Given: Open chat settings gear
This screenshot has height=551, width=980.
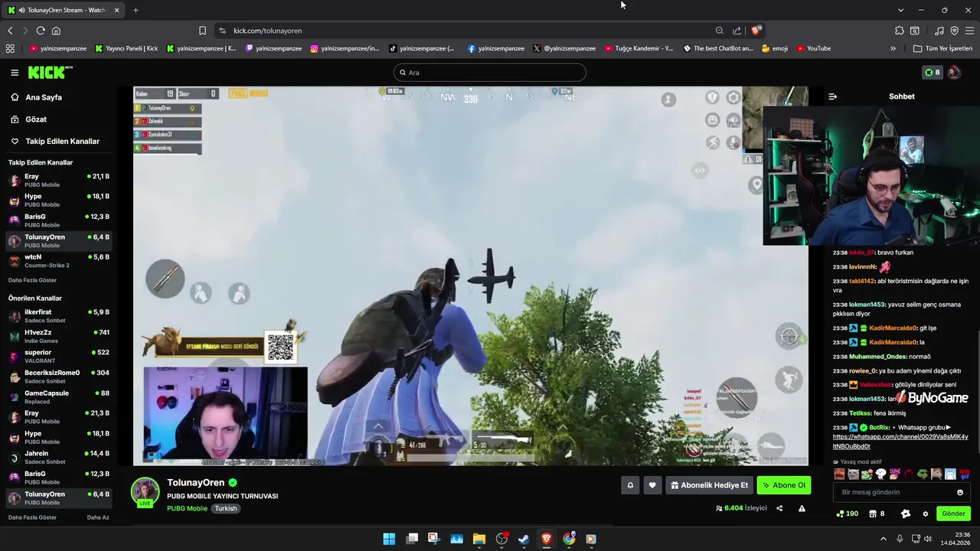Looking at the screenshot, I should (926, 514).
